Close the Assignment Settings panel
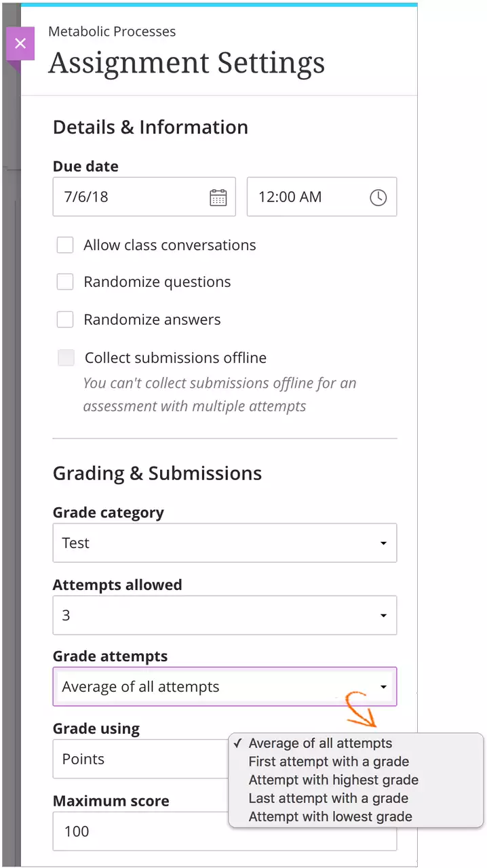This screenshot has width=487, height=868. click(x=20, y=44)
